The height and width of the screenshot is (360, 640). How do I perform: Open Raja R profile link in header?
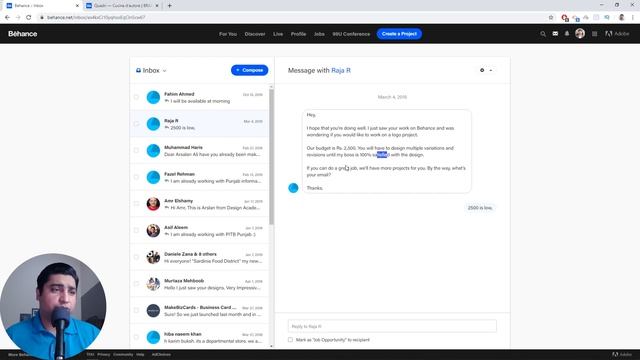click(x=341, y=70)
